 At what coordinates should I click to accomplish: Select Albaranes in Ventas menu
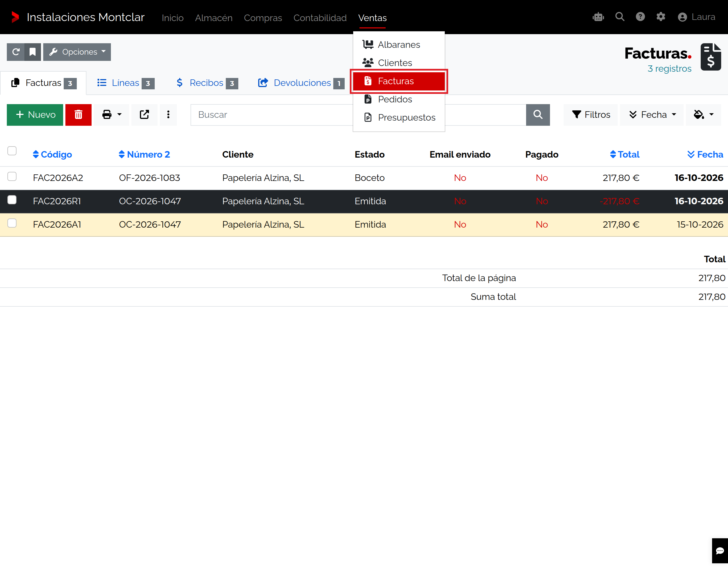pyautogui.click(x=399, y=45)
